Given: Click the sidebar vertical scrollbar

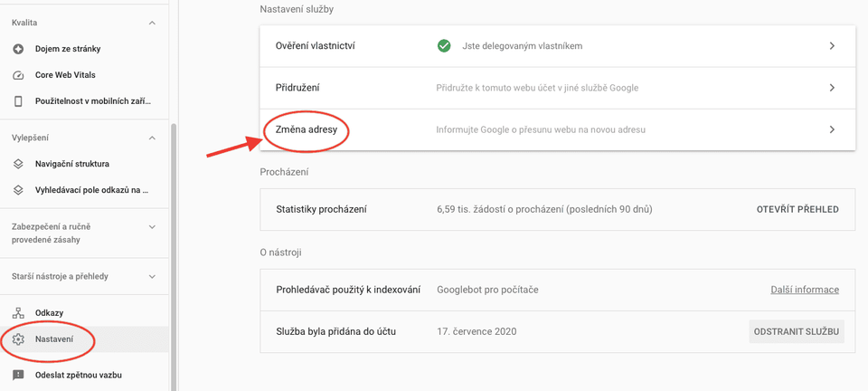Looking at the screenshot, I should pyautogui.click(x=174, y=253).
